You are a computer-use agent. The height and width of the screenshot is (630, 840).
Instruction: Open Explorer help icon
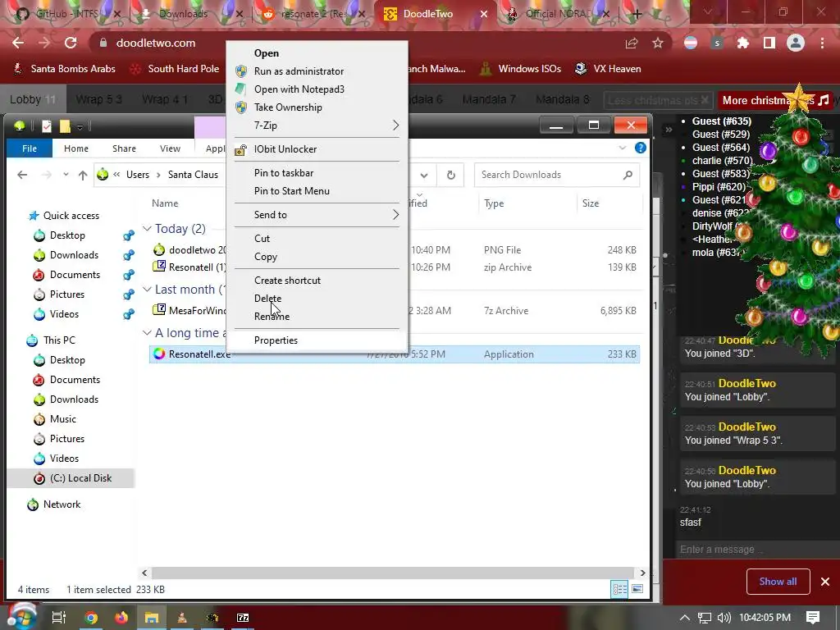coord(640,148)
